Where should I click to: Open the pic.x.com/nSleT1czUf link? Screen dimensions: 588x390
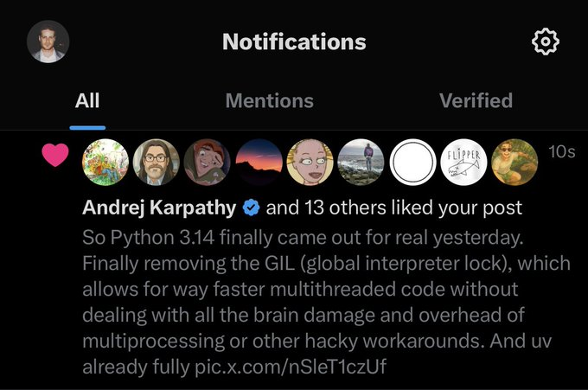tap(291, 367)
